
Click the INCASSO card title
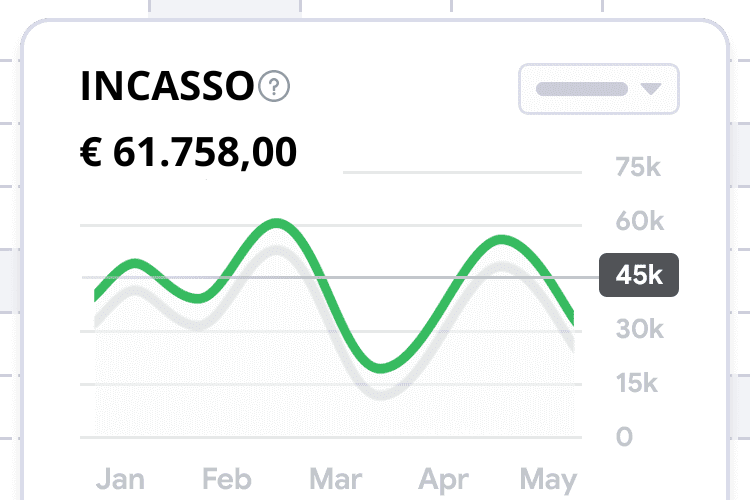point(167,86)
